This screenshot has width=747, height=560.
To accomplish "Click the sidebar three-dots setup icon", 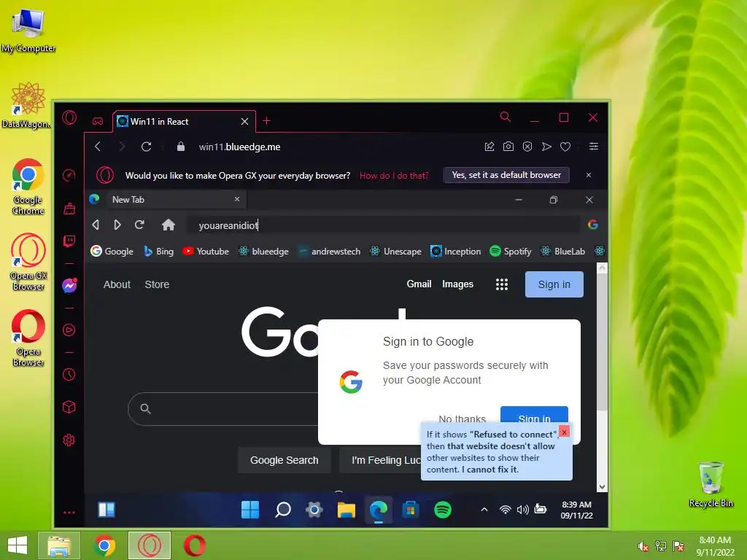I will [x=69, y=513].
